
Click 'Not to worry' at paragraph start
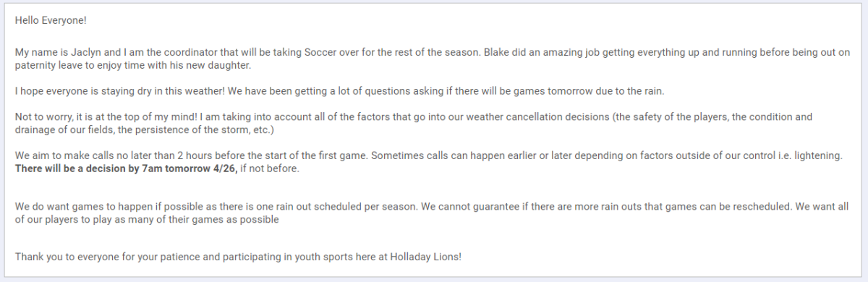(x=43, y=117)
